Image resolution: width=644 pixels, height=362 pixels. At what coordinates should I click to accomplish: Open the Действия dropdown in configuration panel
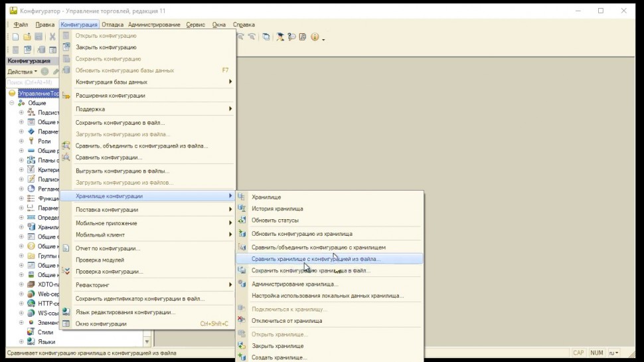tap(22, 72)
